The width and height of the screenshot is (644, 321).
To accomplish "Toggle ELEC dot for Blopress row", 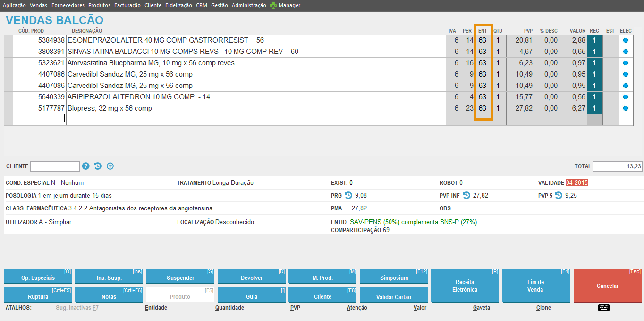I will coord(626,108).
